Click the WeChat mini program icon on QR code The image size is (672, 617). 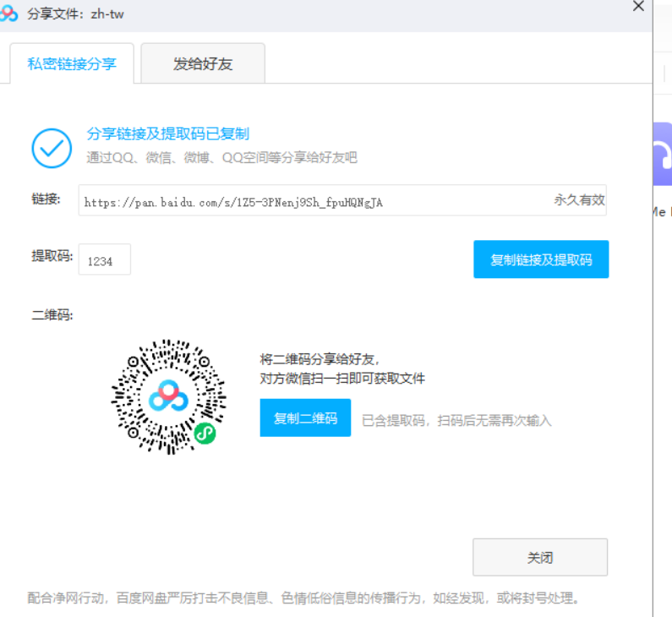click(x=205, y=434)
